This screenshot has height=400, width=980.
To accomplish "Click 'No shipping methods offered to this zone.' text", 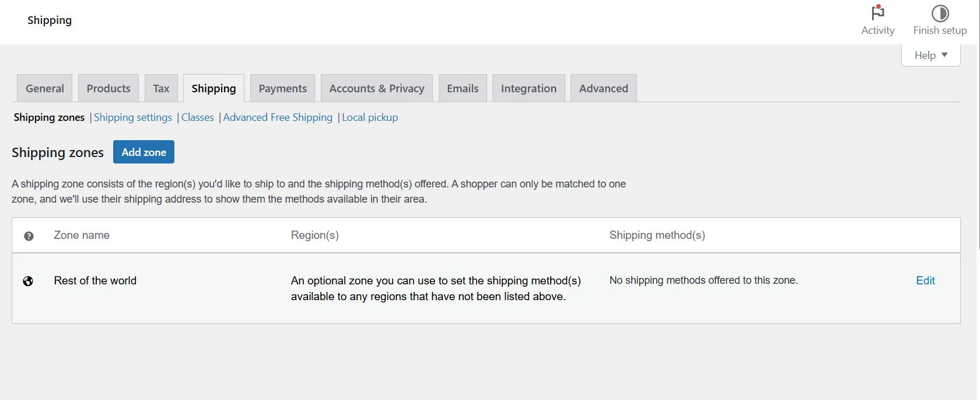I will (703, 280).
